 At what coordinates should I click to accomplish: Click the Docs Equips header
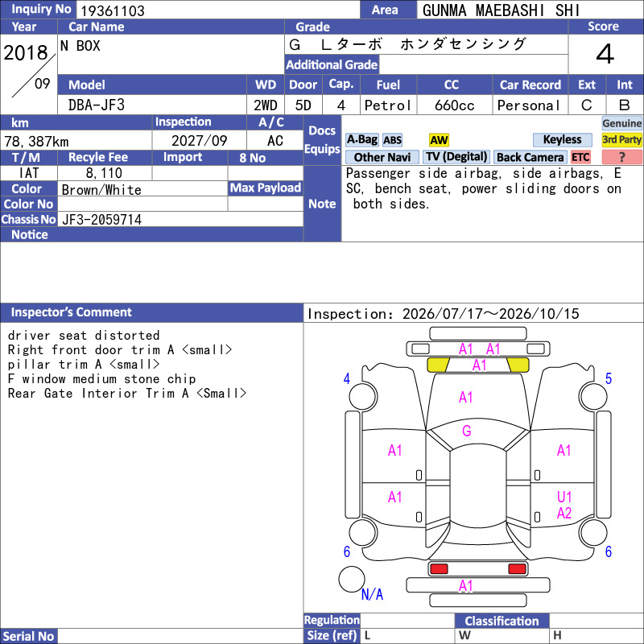click(x=322, y=139)
